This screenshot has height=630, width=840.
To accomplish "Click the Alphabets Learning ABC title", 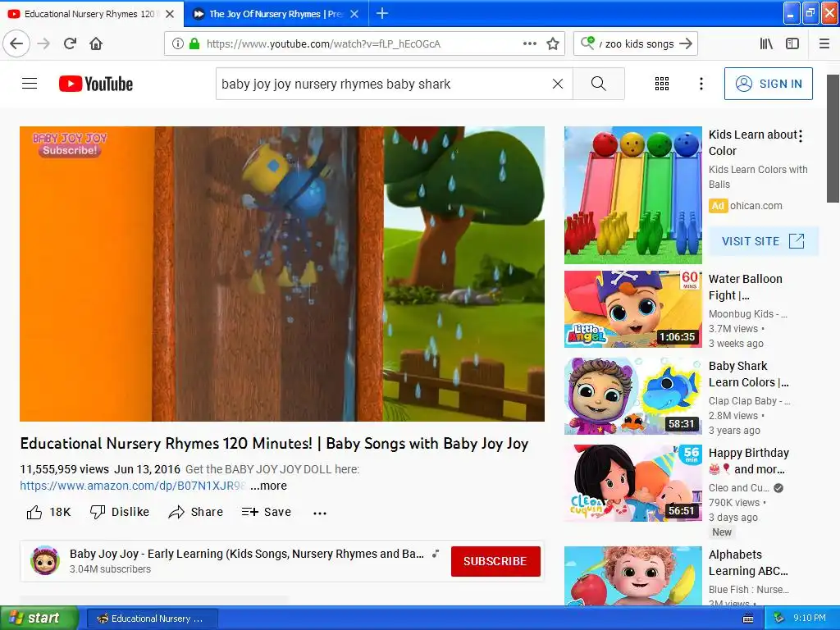I will coord(748,563).
